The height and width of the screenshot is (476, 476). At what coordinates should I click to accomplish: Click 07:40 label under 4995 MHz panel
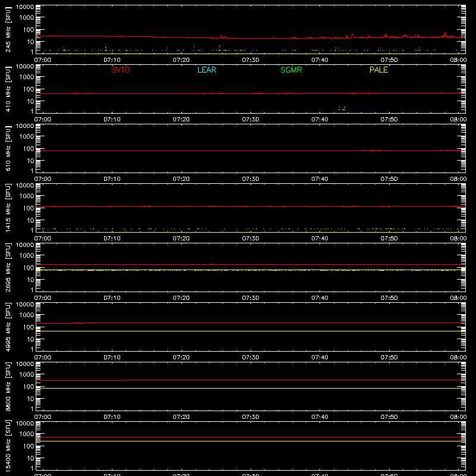click(320, 358)
